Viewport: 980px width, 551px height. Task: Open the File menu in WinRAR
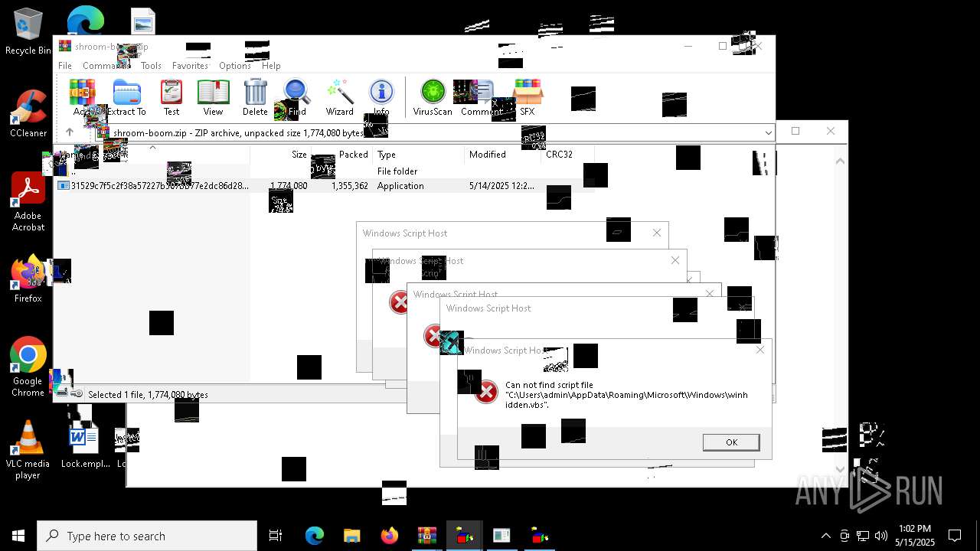(x=65, y=66)
